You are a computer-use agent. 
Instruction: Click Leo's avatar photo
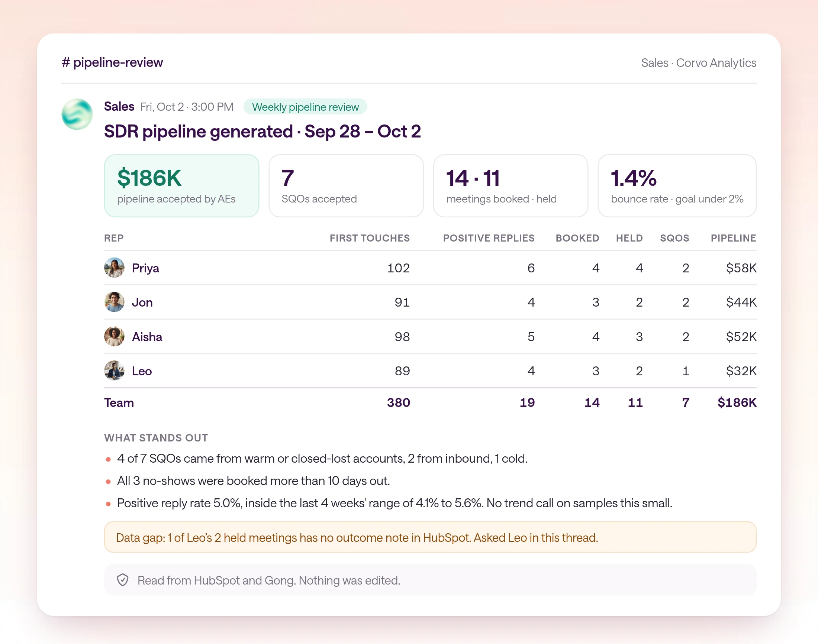(x=114, y=370)
